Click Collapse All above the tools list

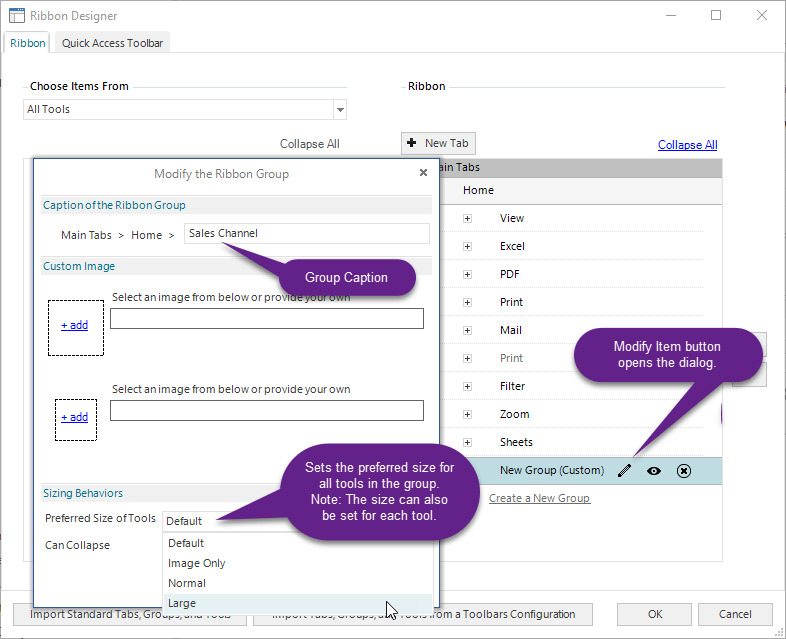[309, 144]
